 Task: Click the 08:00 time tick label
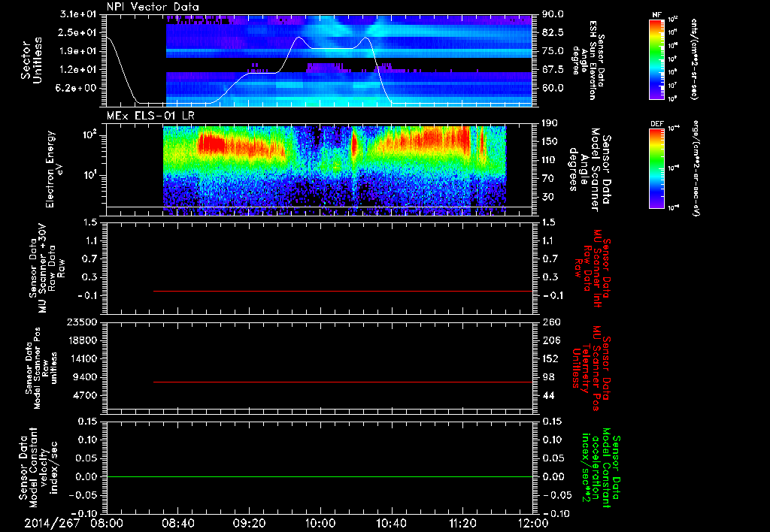105,524
